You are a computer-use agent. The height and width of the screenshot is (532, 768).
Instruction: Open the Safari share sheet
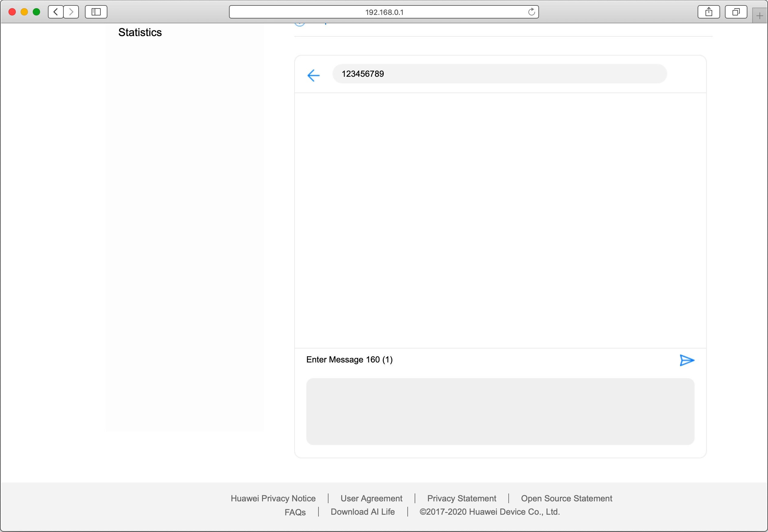pyautogui.click(x=709, y=12)
